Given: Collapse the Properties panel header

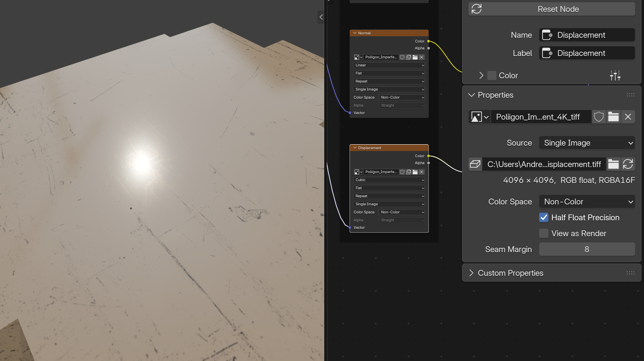Looking at the screenshot, I should 471,95.
